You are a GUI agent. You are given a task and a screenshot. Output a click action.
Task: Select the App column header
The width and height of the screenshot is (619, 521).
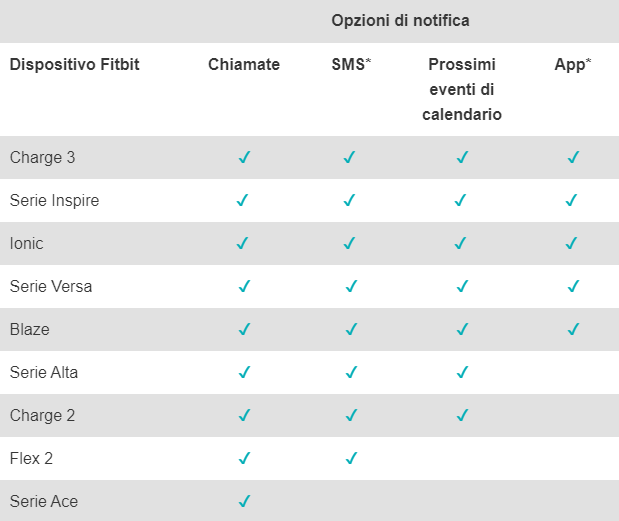pyautogui.click(x=573, y=65)
